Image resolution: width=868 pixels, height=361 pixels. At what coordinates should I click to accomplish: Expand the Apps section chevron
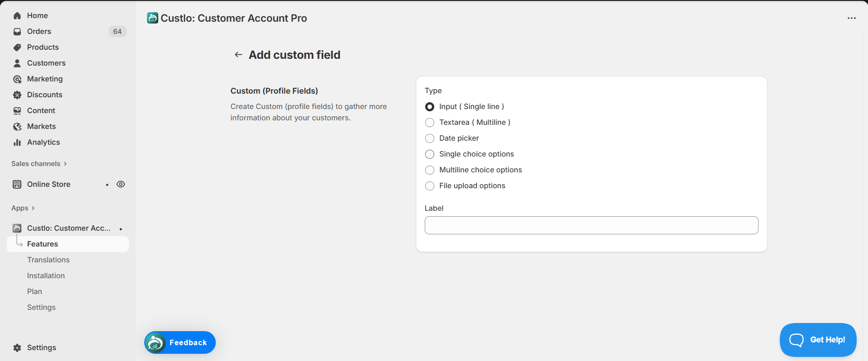point(33,208)
